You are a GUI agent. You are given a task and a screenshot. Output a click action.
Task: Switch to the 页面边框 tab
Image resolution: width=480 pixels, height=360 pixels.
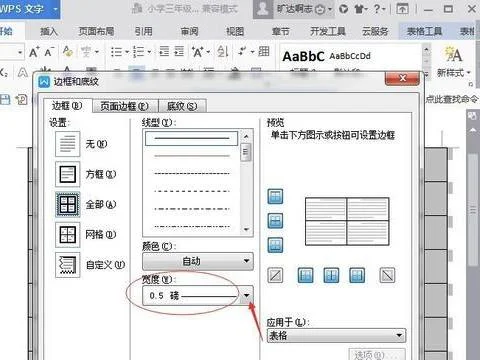(x=125, y=106)
